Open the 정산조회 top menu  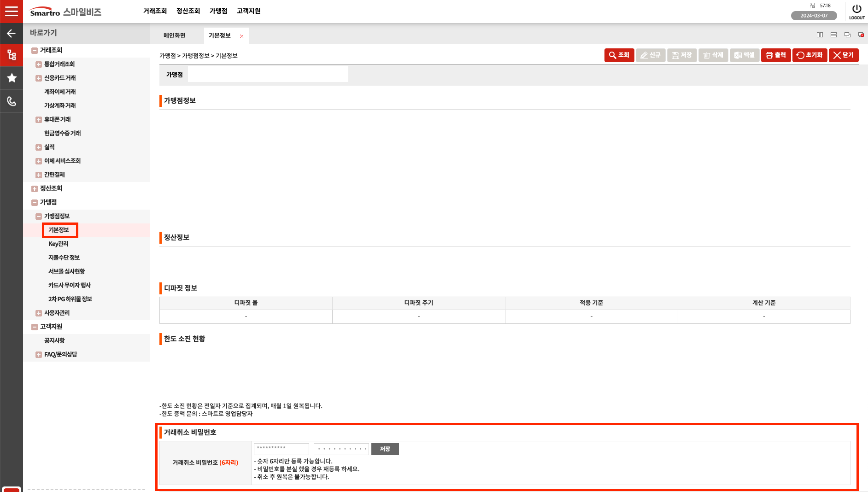pos(188,11)
